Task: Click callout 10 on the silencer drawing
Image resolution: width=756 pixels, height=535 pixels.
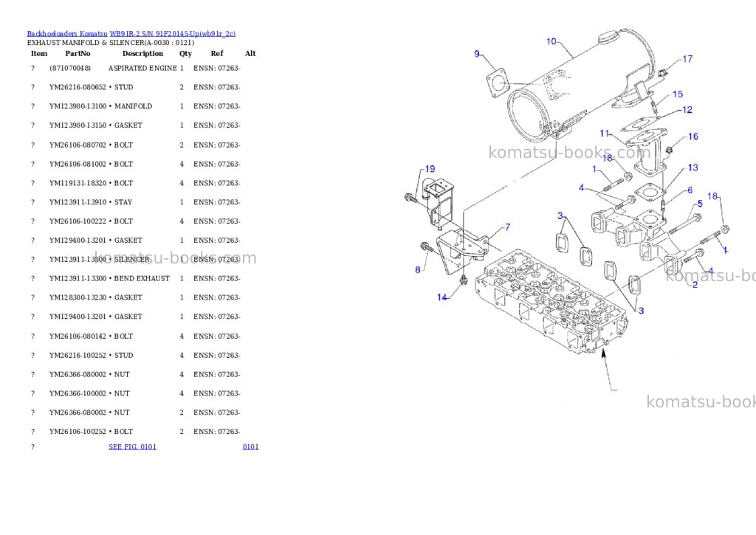Action: (551, 41)
